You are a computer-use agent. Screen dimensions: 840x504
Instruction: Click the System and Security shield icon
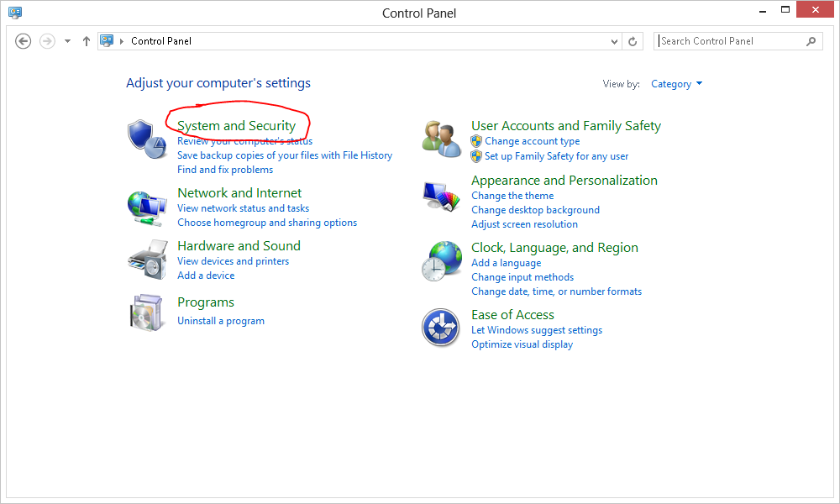point(146,139)
